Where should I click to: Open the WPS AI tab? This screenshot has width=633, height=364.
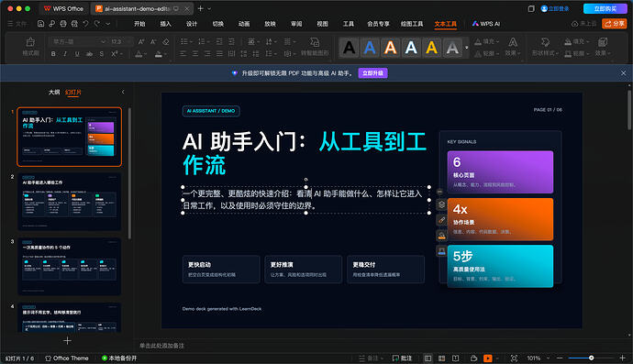[x=486, y=24]
